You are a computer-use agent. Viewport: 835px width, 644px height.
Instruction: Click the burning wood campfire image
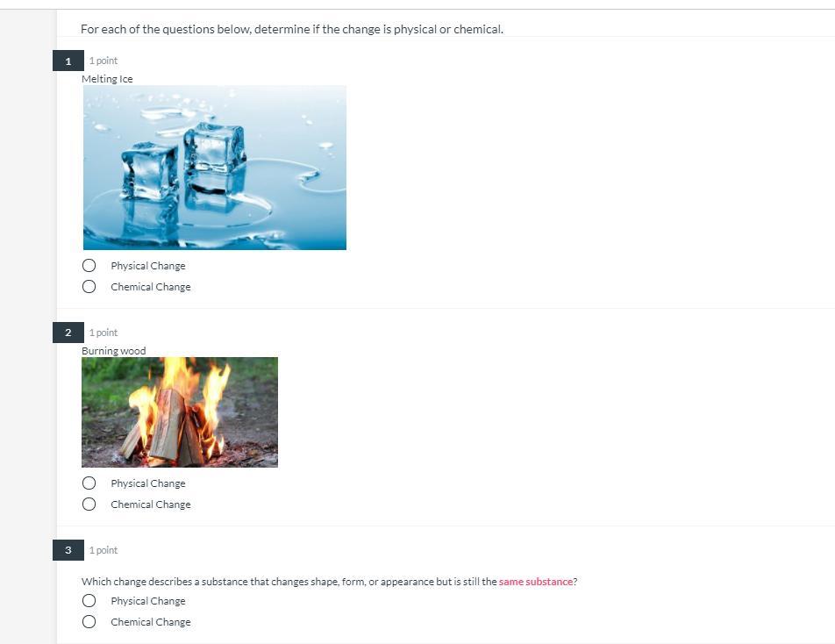[x=180, y=412]
